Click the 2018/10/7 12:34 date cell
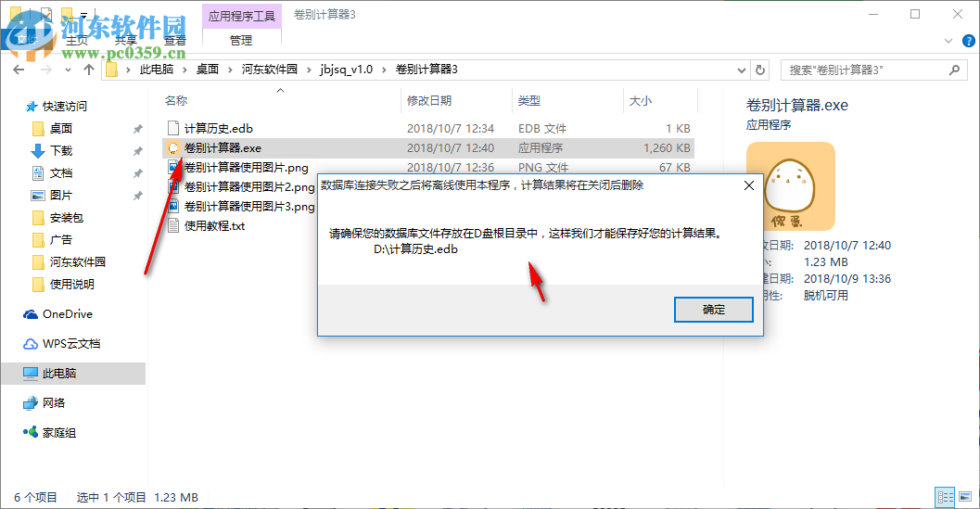Viewport: 980px width, 509px height. coord(450,129)
